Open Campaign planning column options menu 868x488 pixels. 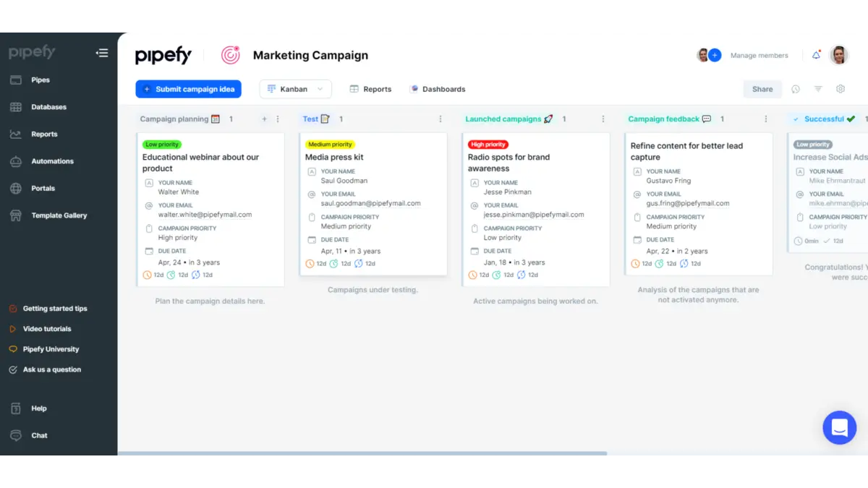click(278, 119)
